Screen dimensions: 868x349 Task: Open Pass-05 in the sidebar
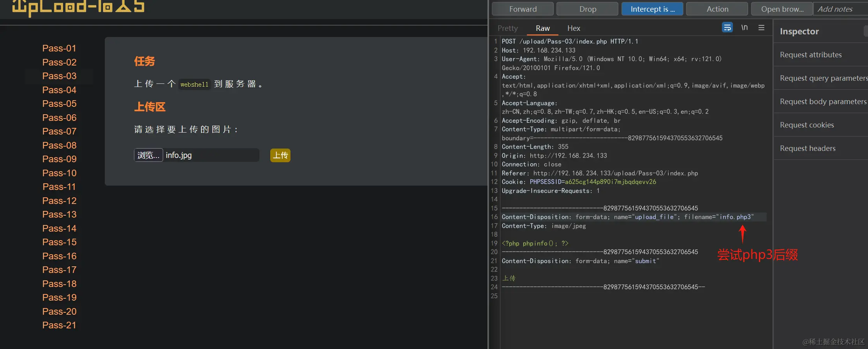[59, 104]
